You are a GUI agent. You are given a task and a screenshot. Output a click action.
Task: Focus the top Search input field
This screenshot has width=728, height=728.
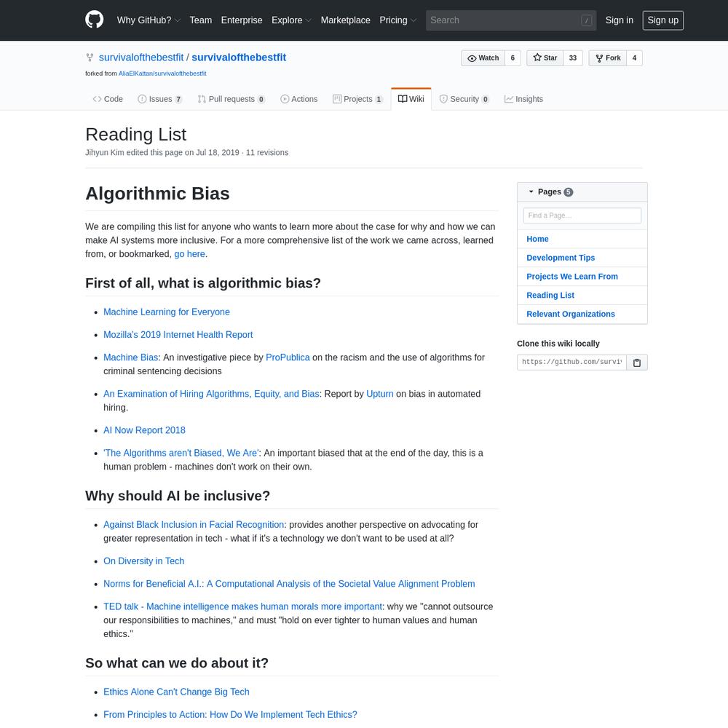click(x=511, y=20)
